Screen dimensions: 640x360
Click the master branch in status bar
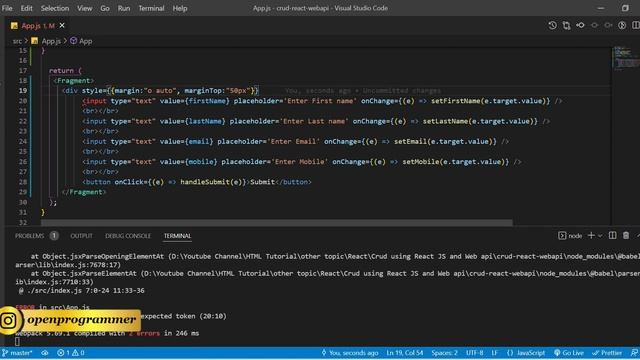pos(17,353)
